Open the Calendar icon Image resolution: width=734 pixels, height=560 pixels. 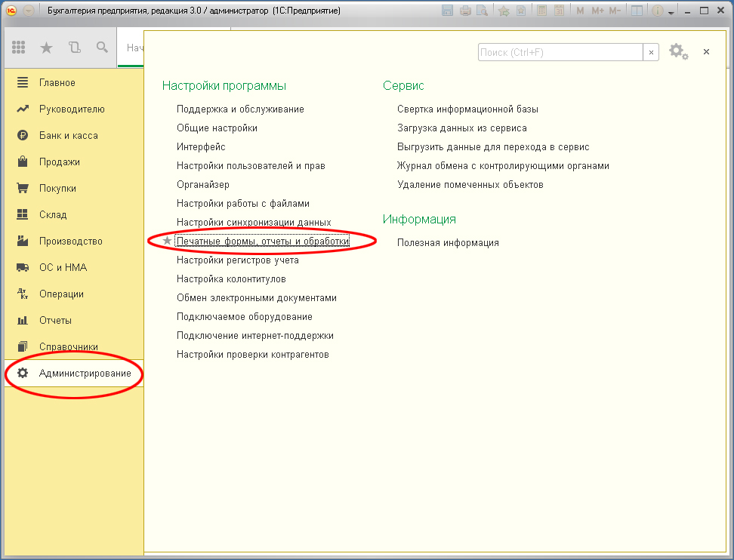(x=559, y=11)
